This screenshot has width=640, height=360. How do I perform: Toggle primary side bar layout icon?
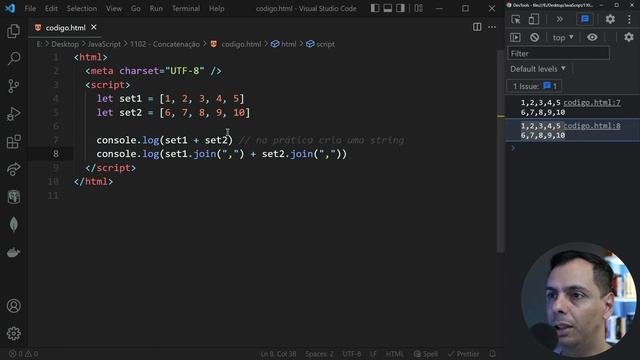375,8
